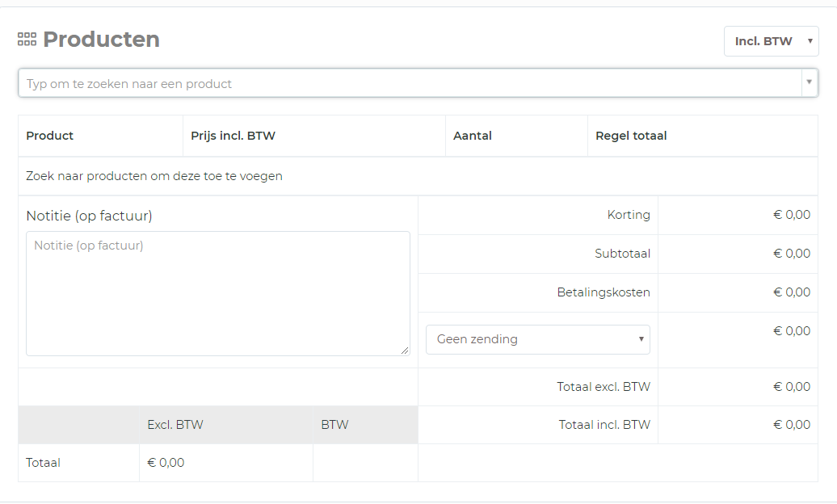
Task: Click the grid icon beside Producten heading
Action: click(x=27, y=40)
